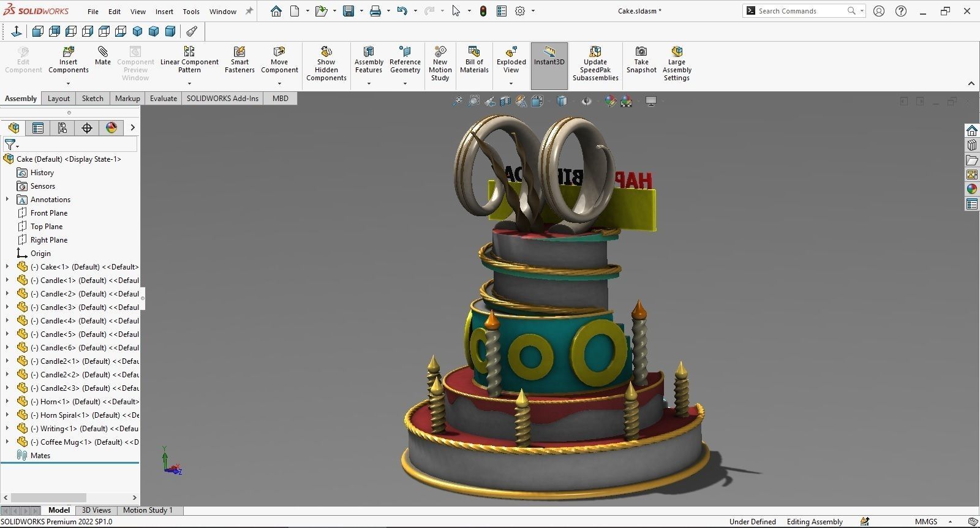
Task: Click the Save icon
Action: click(x=349, y=11)
